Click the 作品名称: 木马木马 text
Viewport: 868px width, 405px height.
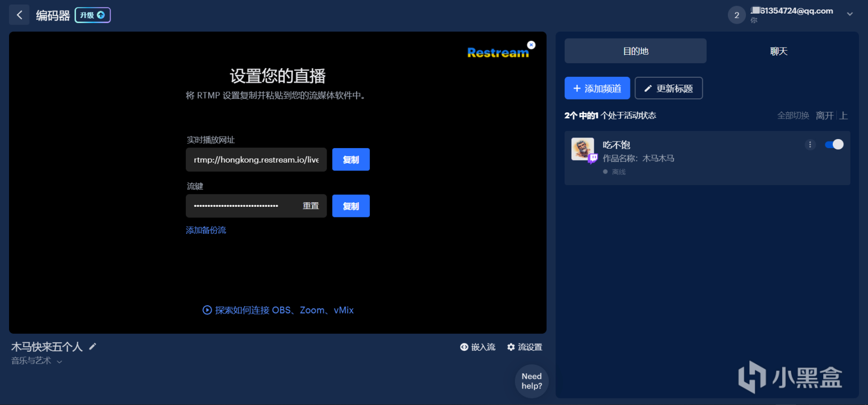click(x=638, y=159)
